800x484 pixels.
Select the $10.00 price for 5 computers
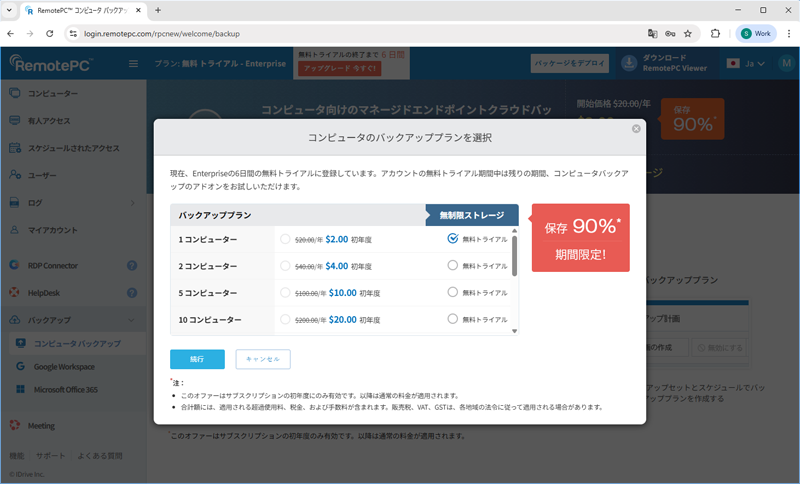pyautogui.click(x=285, y=293)
